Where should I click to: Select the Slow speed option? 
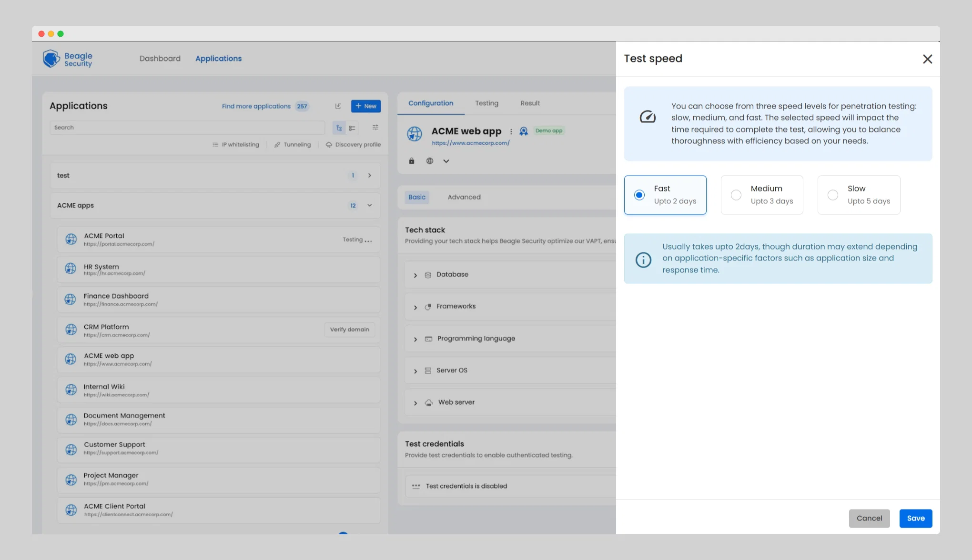coord(859,195)
